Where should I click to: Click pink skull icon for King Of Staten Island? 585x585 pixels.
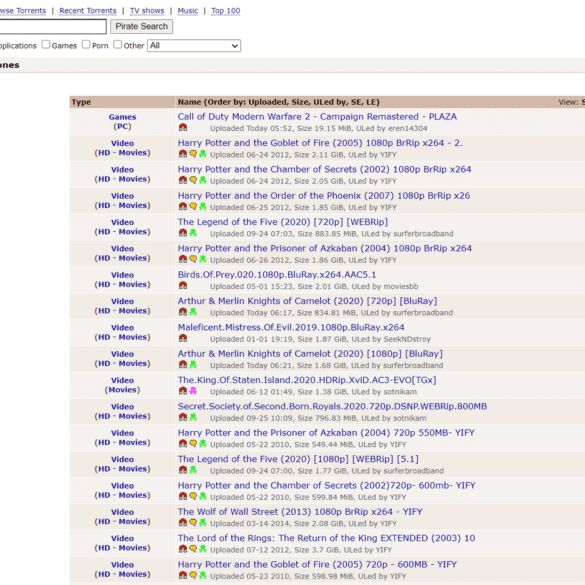point(193,391)
